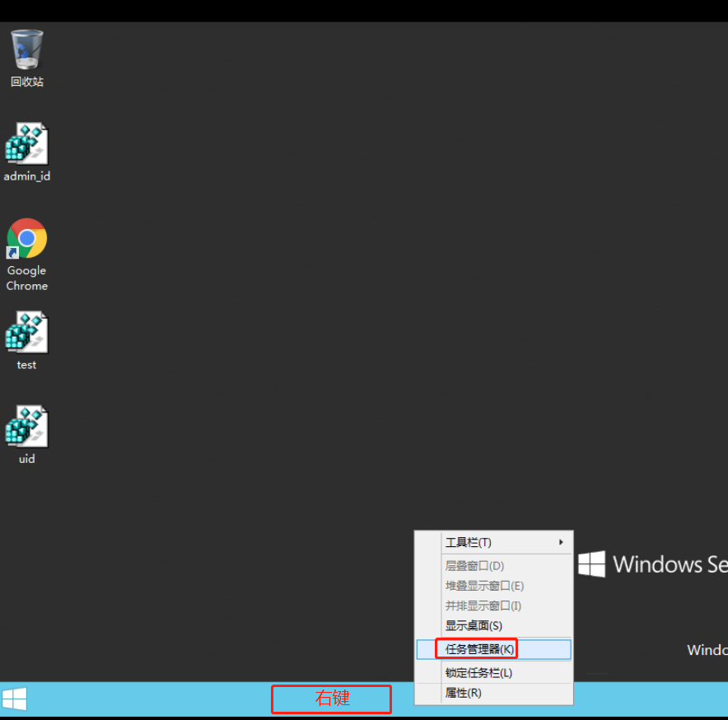Open the 回收站 Recycle Bin icon

[27, 51]
